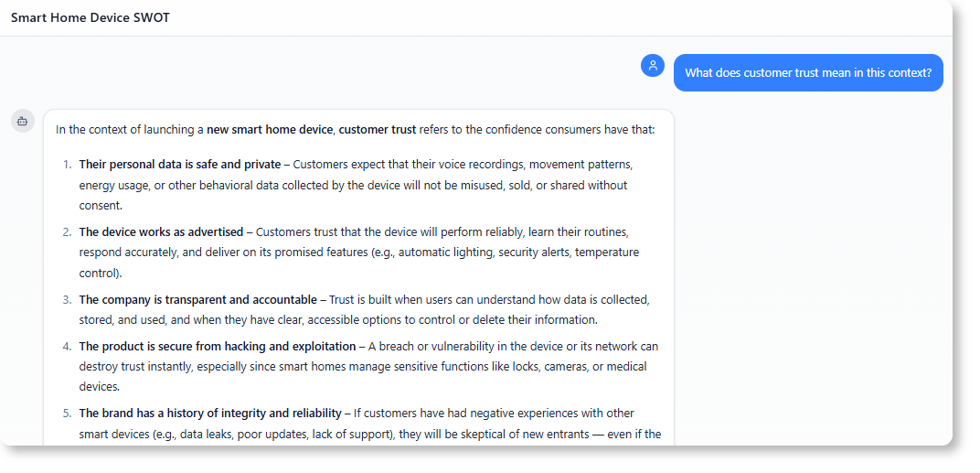Click bold text "new smart home device"

[x=270, y=130]
